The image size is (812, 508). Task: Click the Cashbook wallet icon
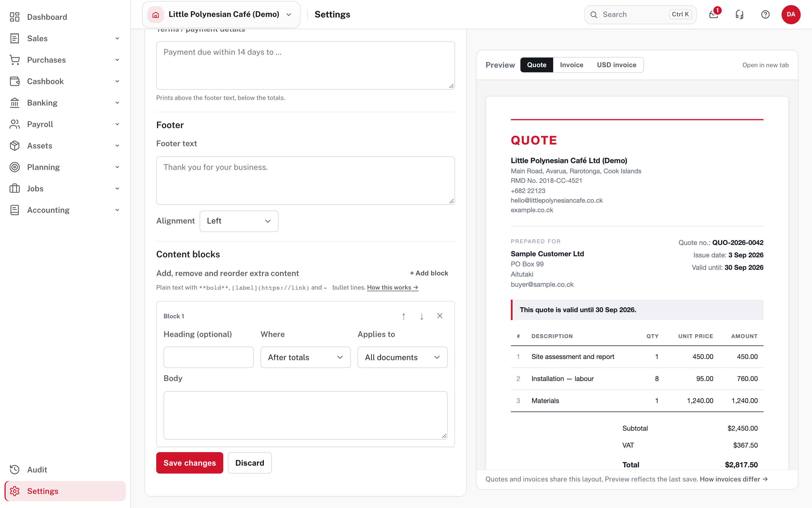point(14,81)
